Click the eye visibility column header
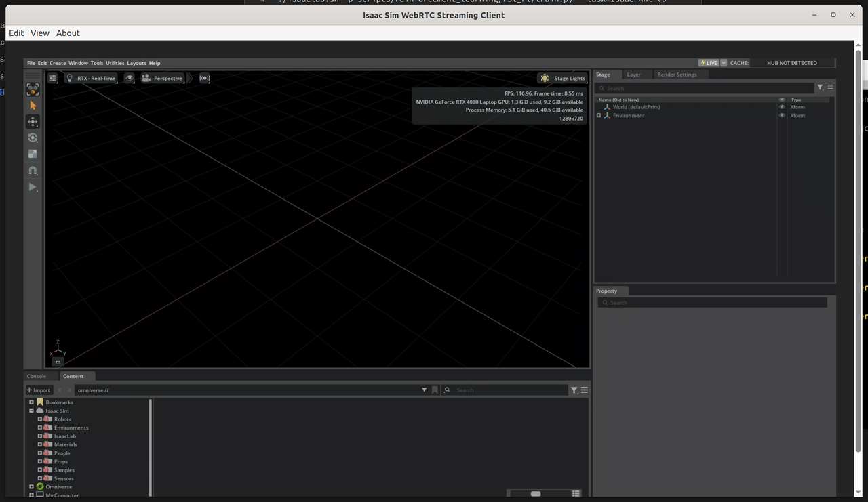Screen dimensions: 868x502 782,100
